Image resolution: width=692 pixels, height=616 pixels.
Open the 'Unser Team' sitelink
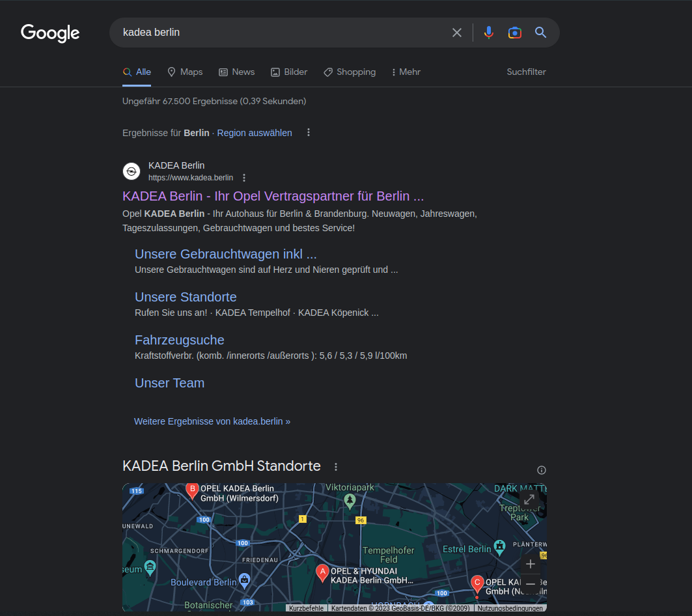pyautogui.click(x=170, y=383)
